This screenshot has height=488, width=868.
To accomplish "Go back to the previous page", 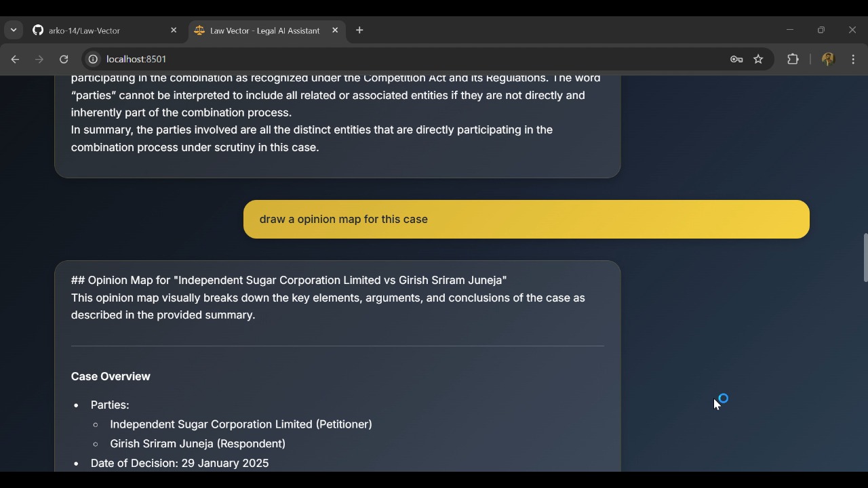I will click(x=15, y=60).
